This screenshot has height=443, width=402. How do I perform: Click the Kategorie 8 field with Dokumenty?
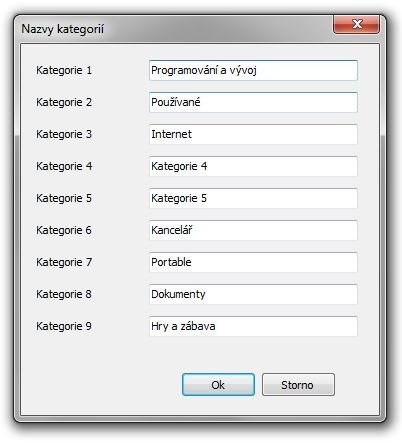253,294
